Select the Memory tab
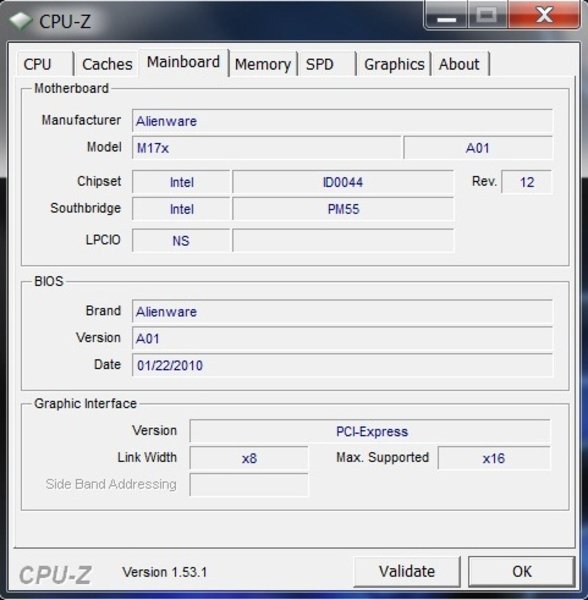Screen dimensions: 588x600 coord(263,64)
